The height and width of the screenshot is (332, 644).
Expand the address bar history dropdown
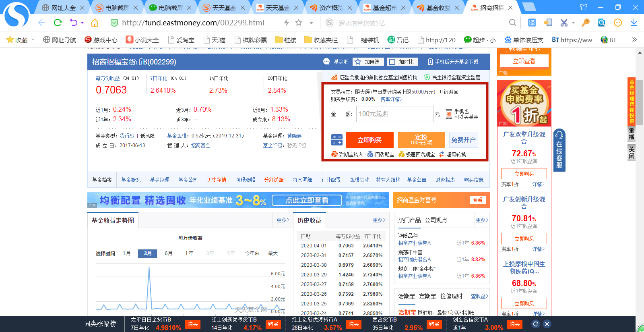[312, 23]
